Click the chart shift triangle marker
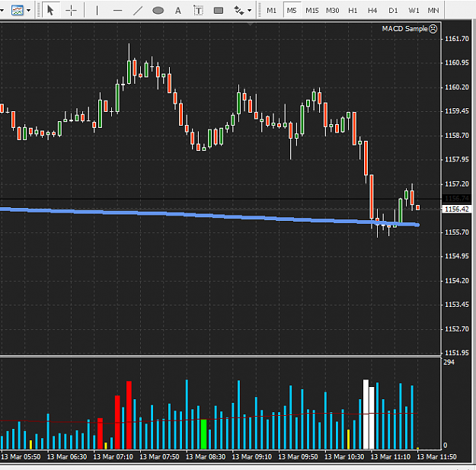This screenshot has height=470, width=476. point(250,24)
